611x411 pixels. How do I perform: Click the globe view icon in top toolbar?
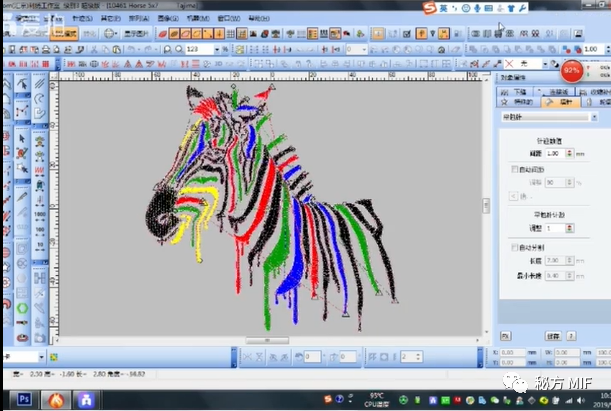coord(109,34)
